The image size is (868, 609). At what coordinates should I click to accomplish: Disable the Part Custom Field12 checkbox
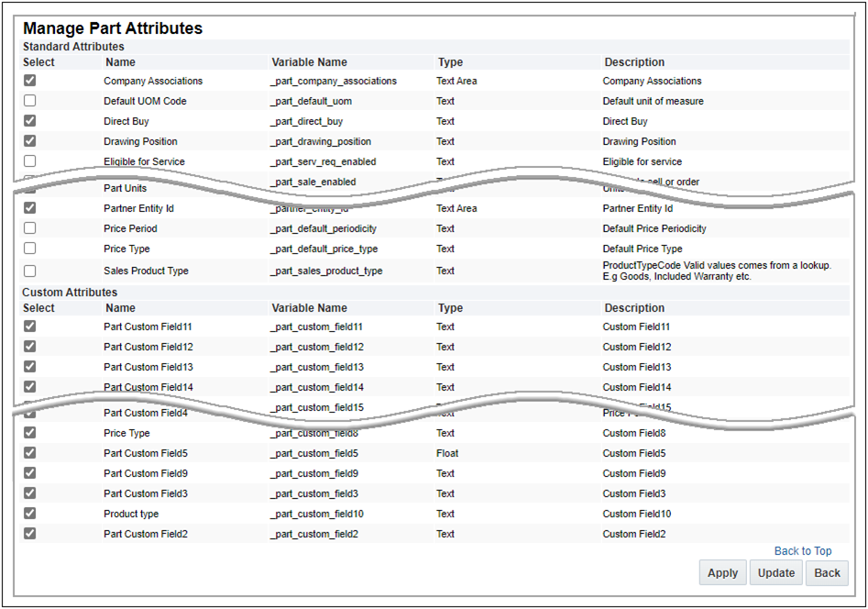28,347
